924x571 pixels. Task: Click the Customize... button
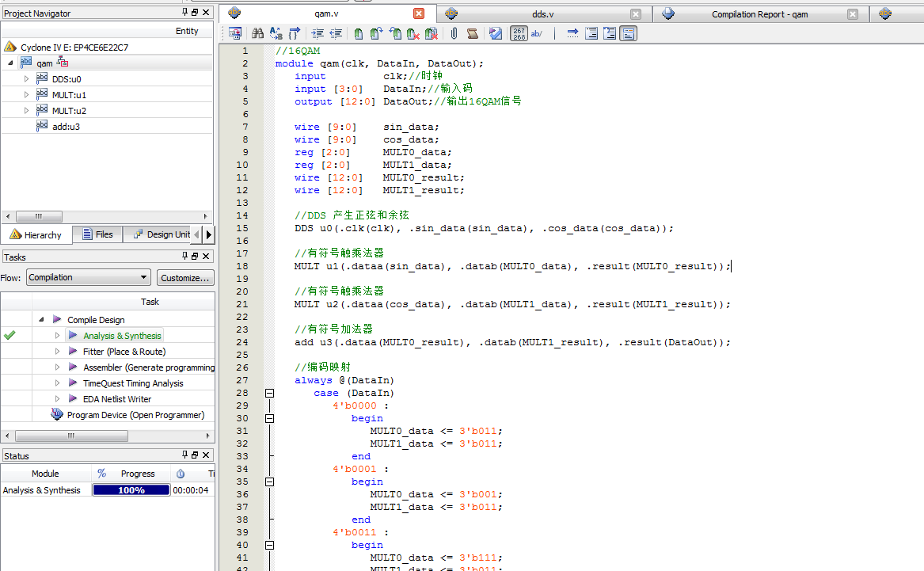pyautogui.click(x=184, y=278)
